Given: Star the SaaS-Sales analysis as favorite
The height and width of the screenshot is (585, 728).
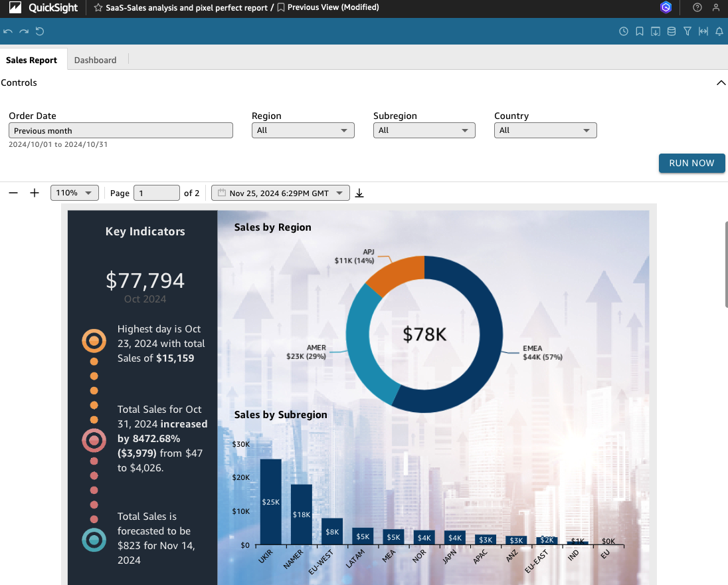Looking at the screenshot, I should tap(98, 8).
